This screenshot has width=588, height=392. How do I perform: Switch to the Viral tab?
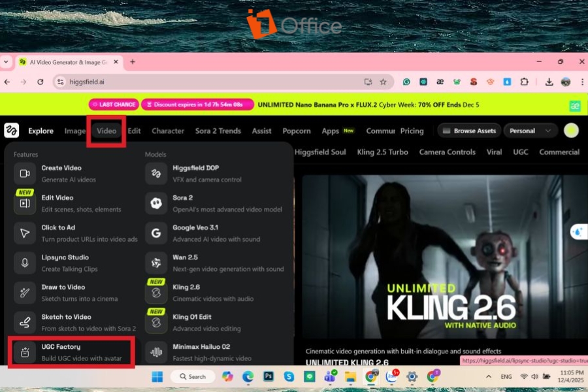click(494, 152)
